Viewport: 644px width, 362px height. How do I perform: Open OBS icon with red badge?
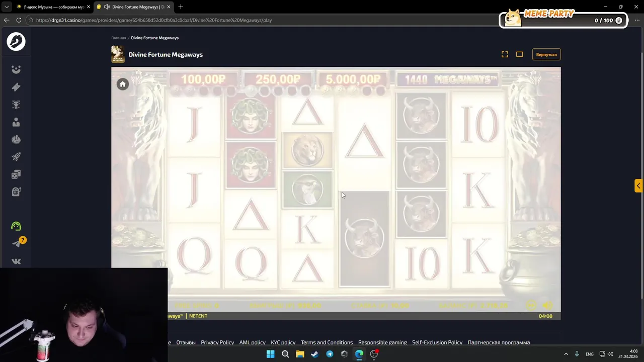point(374,354)
